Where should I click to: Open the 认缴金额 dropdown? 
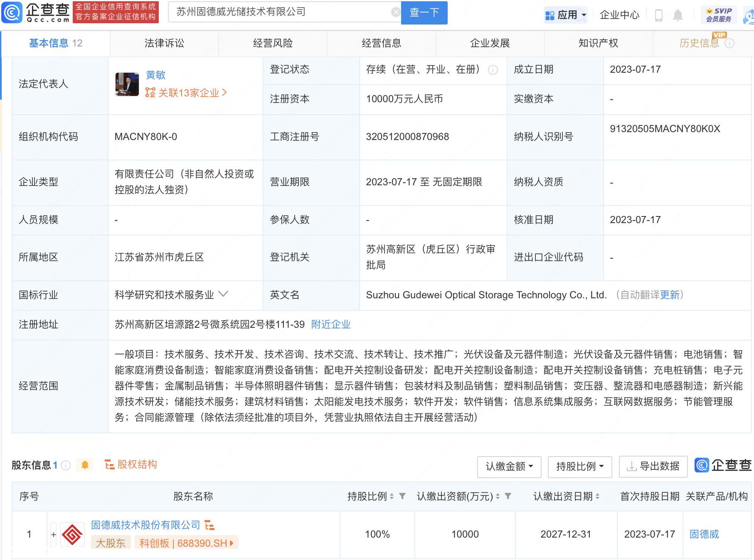pos(509,467)
